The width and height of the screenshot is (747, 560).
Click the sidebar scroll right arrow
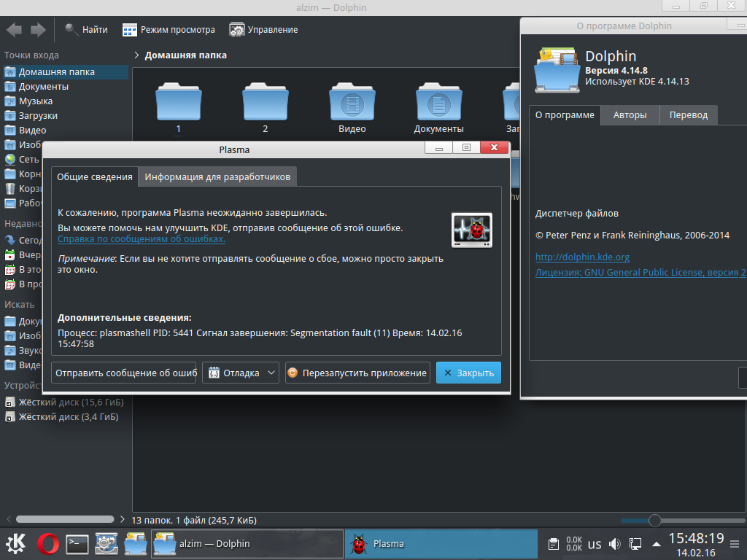[x=123, y=519]
